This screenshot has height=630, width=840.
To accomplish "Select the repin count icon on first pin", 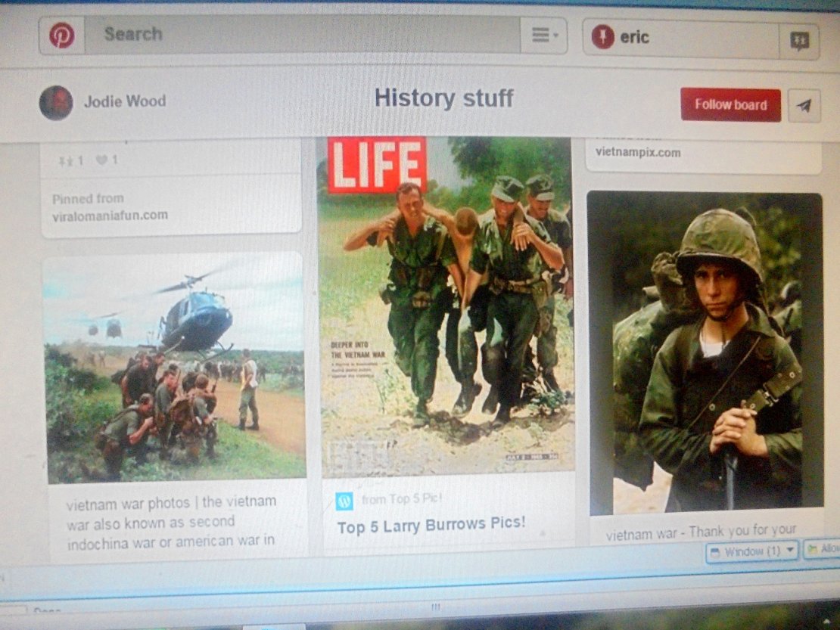I will coord(67,160).
